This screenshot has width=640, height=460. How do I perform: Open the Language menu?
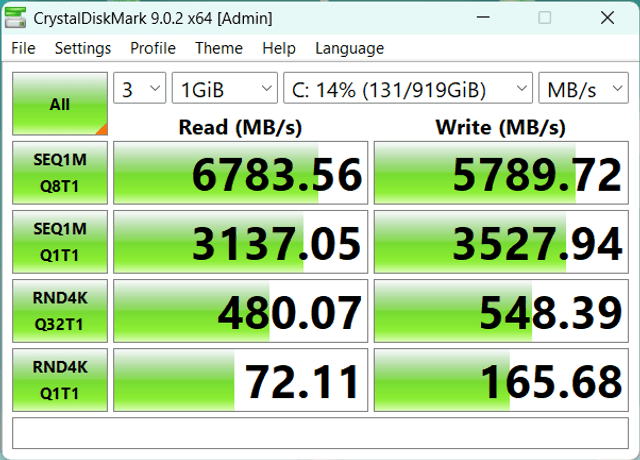(x=349, y=48)
